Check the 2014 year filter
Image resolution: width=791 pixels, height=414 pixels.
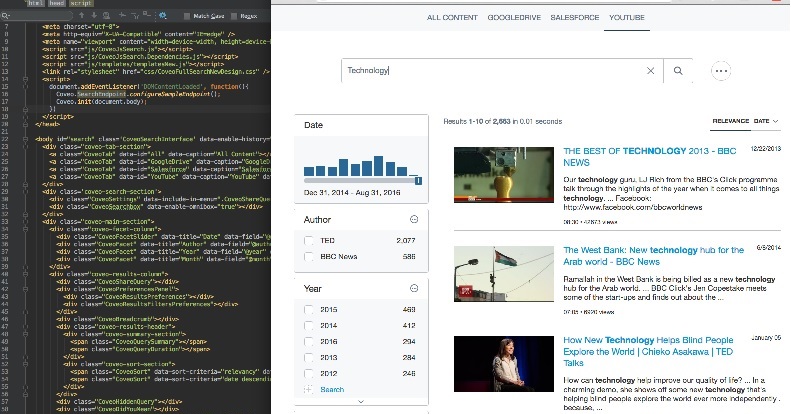pyautogui.click(x=309, y=326)
